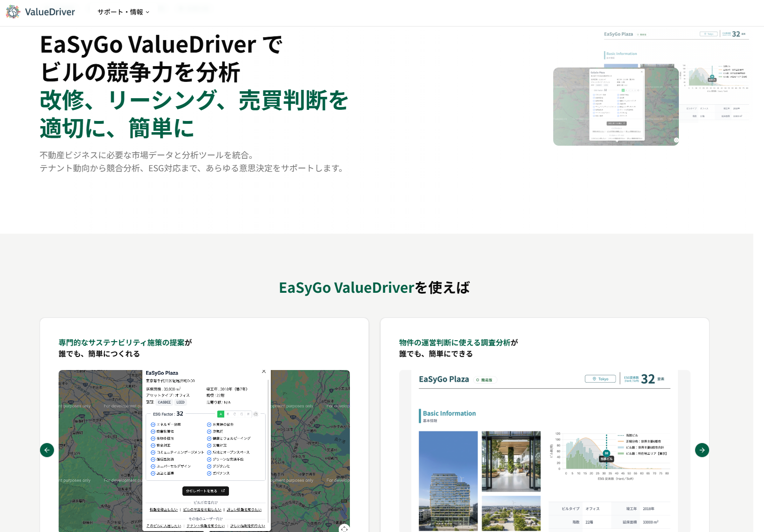764x532 pixels.
Task: Toggle the 空気質 check item
Action: pyautogui.click(x=215, y=431)
